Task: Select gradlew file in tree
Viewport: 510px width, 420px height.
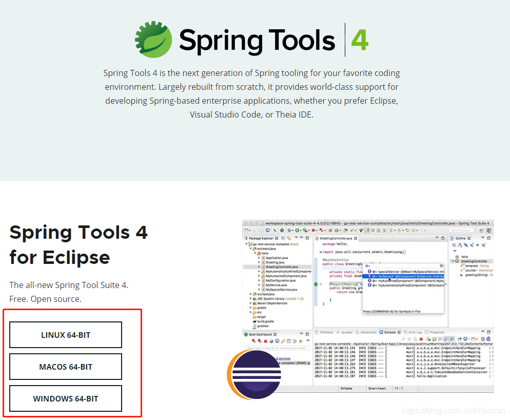Action: (x=261, y=326)
